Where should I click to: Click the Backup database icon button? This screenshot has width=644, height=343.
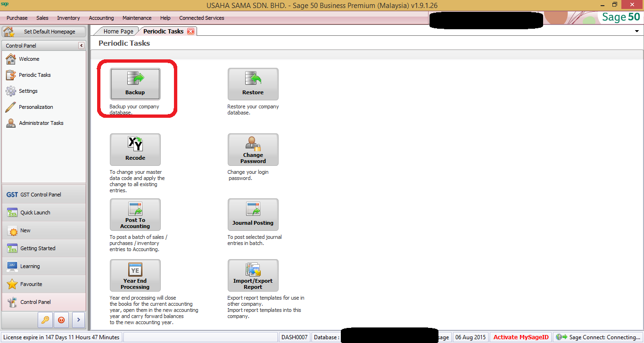[x=135, y=84]
